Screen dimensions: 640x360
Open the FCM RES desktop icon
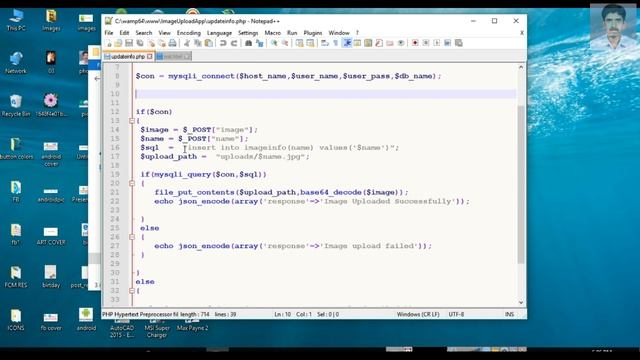tap(16, 277)
